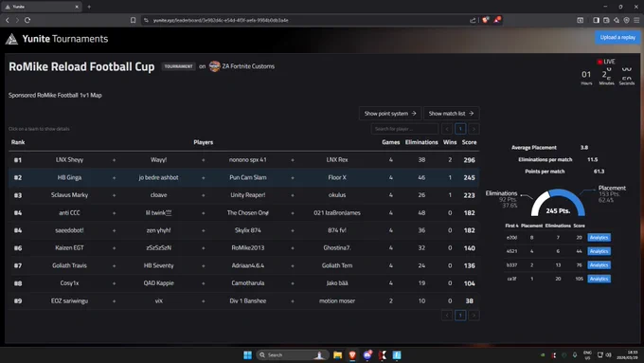This screenshot has width=644, height=363.
Task: Click the network icon in the system tray
Action: pyautogui.click(x=600, y=354)
